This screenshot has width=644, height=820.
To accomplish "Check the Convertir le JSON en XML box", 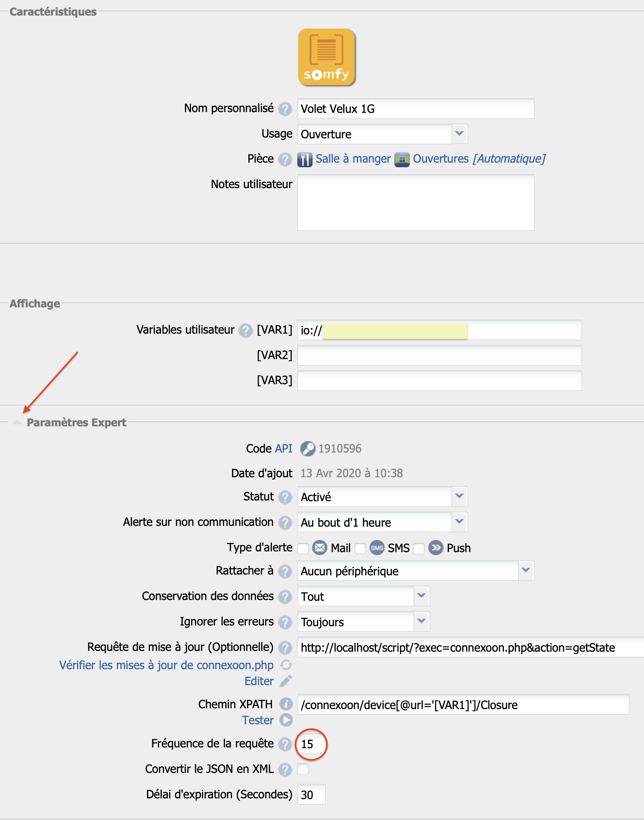I will pyautogui.click(x=303, y=769).
